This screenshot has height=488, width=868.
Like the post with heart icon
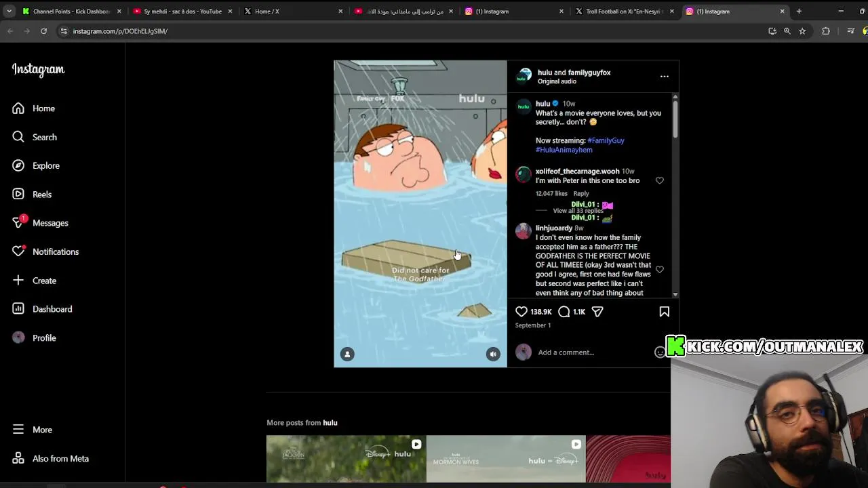(521, 312)
